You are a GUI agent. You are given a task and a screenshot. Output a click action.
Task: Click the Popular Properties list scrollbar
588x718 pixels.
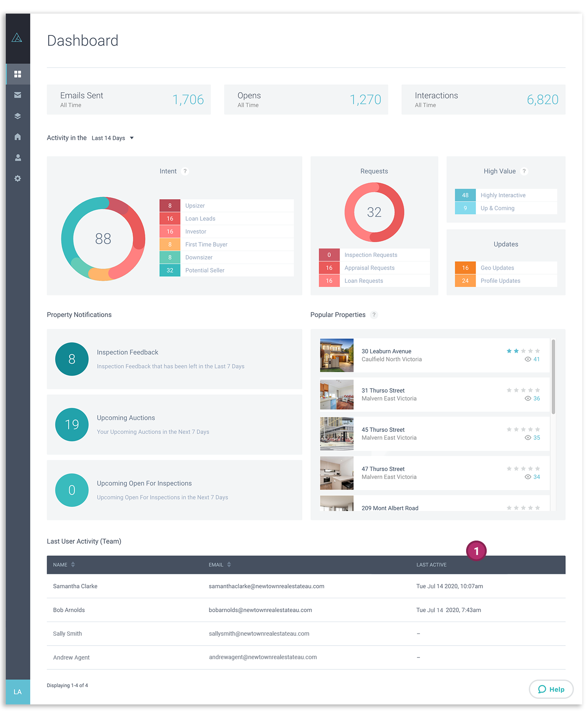coord(553,377)
